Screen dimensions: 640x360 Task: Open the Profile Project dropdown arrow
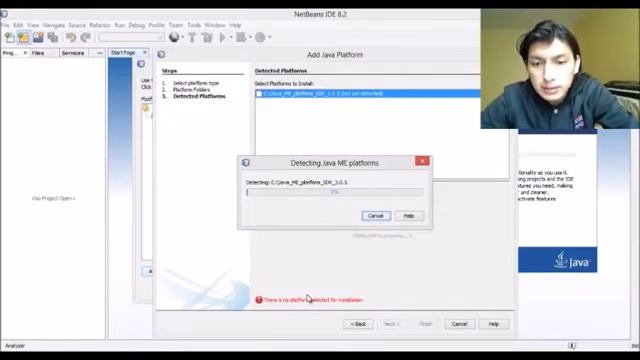tap(269, 37)
